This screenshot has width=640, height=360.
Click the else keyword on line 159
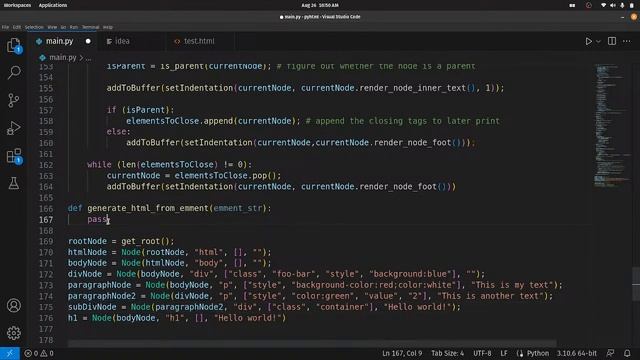[x=116, y=132]
